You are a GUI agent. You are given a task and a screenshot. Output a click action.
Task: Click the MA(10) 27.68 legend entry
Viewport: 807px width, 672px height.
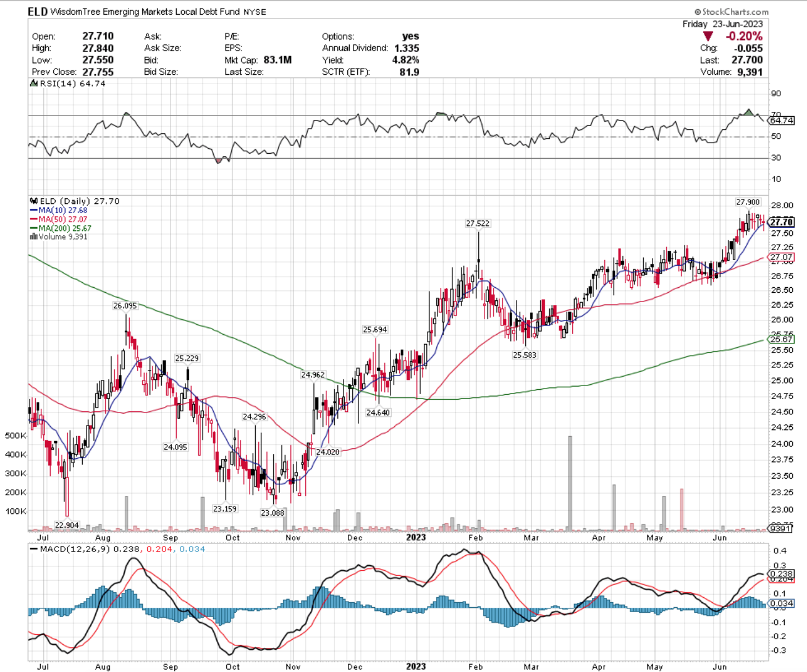(x=59, y=211)
